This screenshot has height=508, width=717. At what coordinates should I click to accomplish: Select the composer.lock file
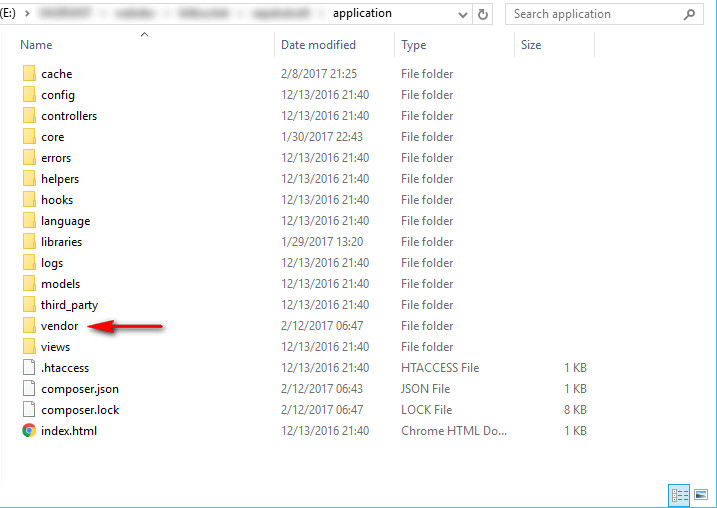(x=80, y=410)
